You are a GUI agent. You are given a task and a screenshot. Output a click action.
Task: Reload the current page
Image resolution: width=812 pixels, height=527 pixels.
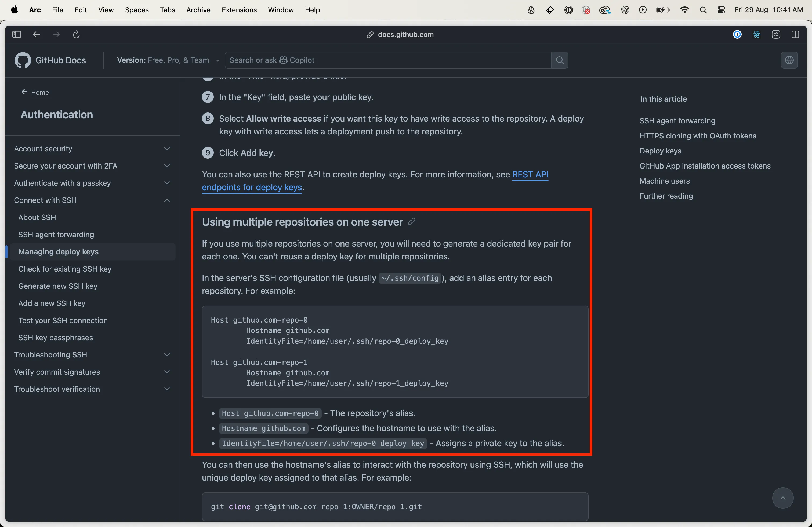tap(76, 34)
